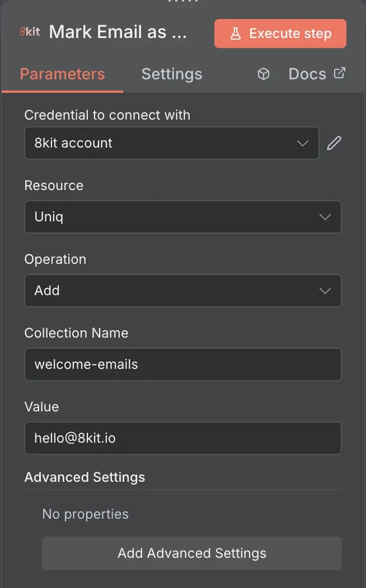
Task: Click the cube icon beside Docs
Action: [x=264, y=74]
